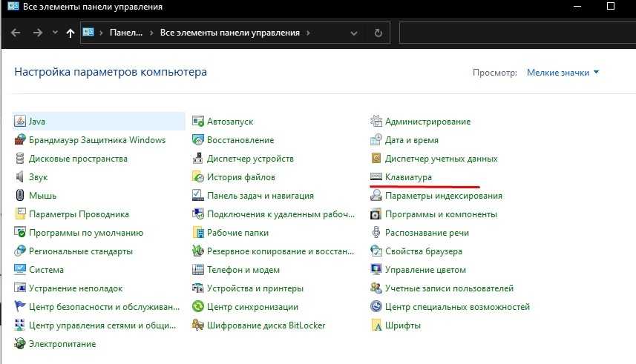
Task: Click the Шифрование диска BitLocker icon
Action: tap(198, 325)
